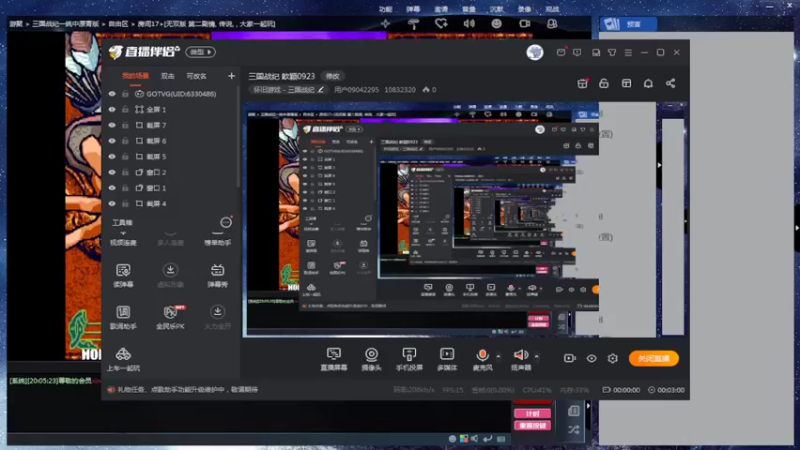Image resolution: width=800 pixels, height=450 pixels.
Task: Open the settings gear beside 关闭直播
Action: pos(612,358)
